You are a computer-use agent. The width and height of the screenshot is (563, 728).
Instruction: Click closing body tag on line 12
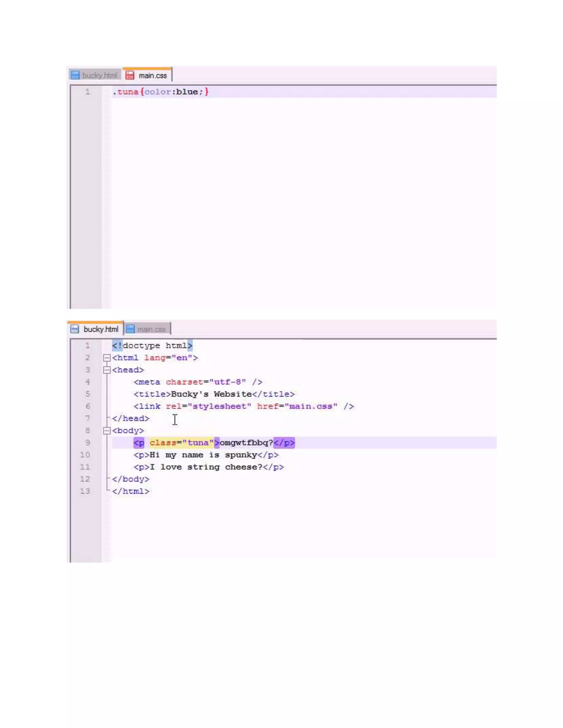131,479
